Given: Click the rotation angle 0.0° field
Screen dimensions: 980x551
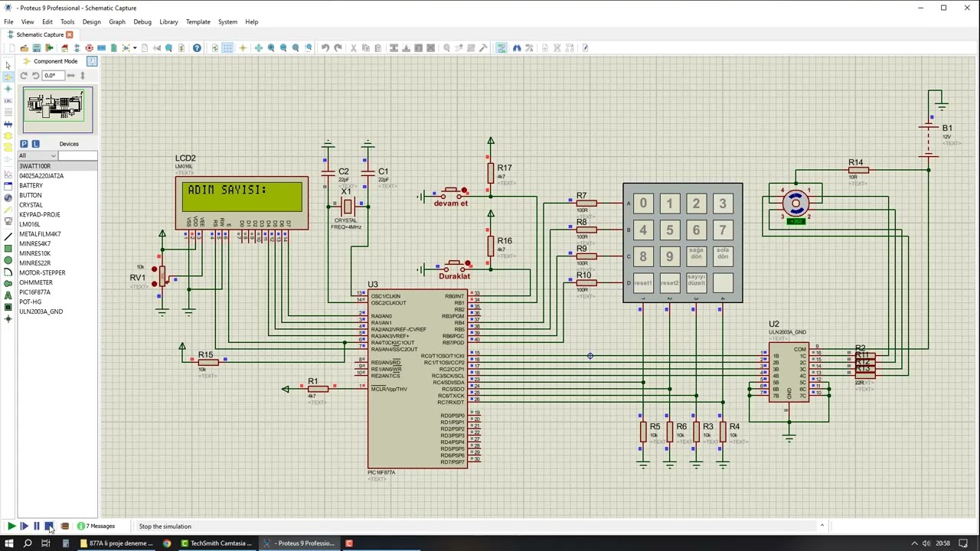Looking at the screenshot, I should (53, 75).
